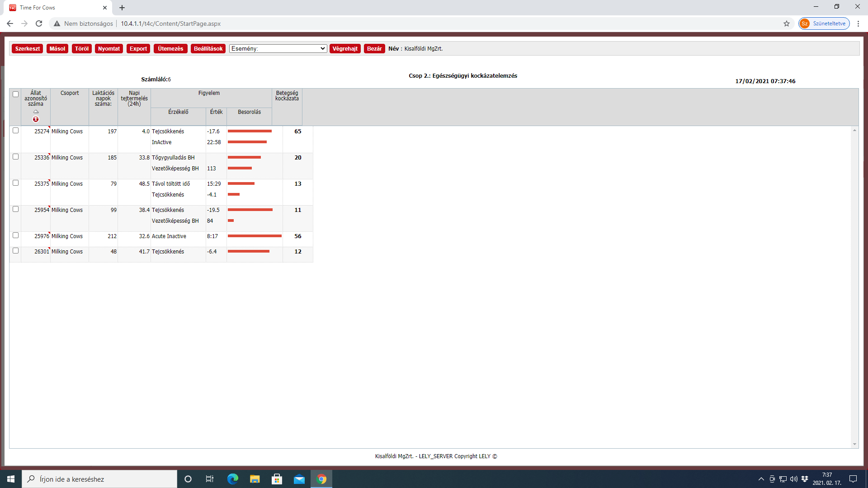Switch to the Time For Cows tab
This screenshot has height=488, width=868.
(x=54, y=8)
